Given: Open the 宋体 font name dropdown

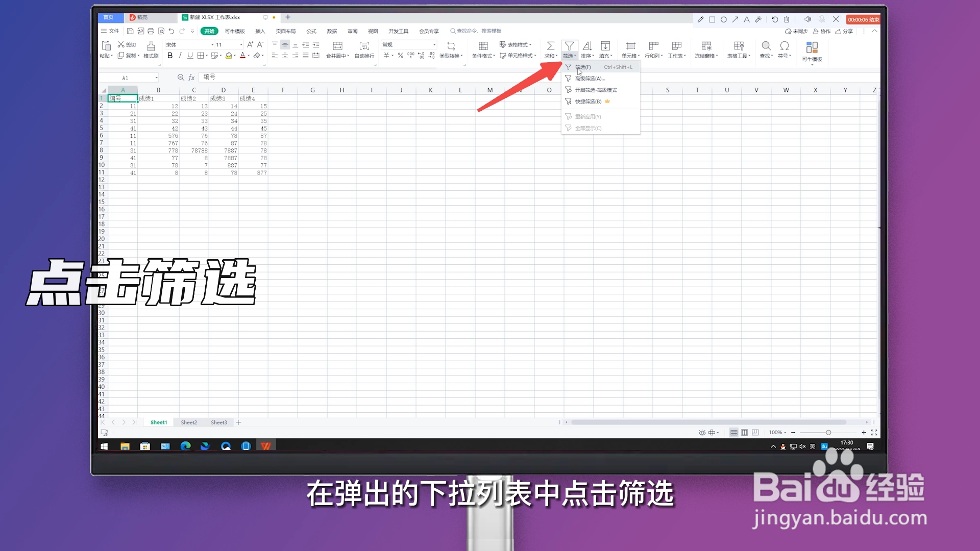Looking at the screenshot, I should tap(212, 45).
